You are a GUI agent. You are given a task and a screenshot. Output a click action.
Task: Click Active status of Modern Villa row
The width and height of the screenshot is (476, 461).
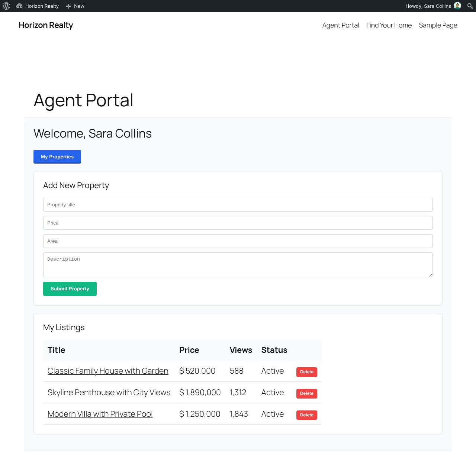tap(273, 414)
